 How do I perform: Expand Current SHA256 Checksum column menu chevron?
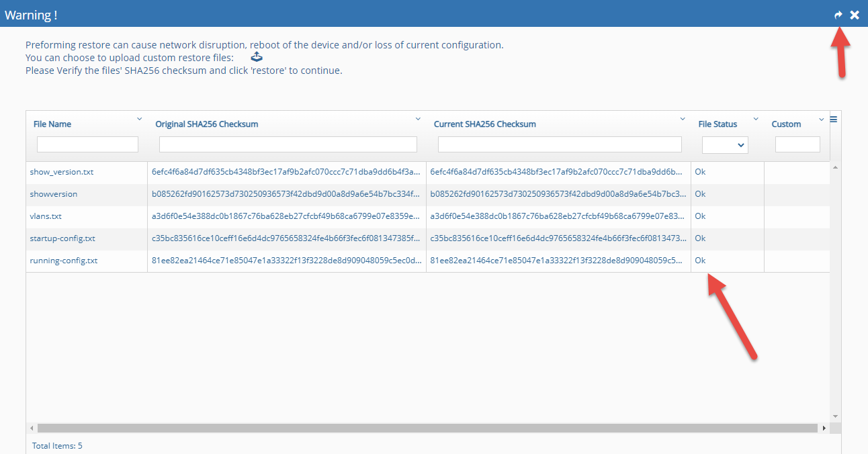[x=683, y=119]
